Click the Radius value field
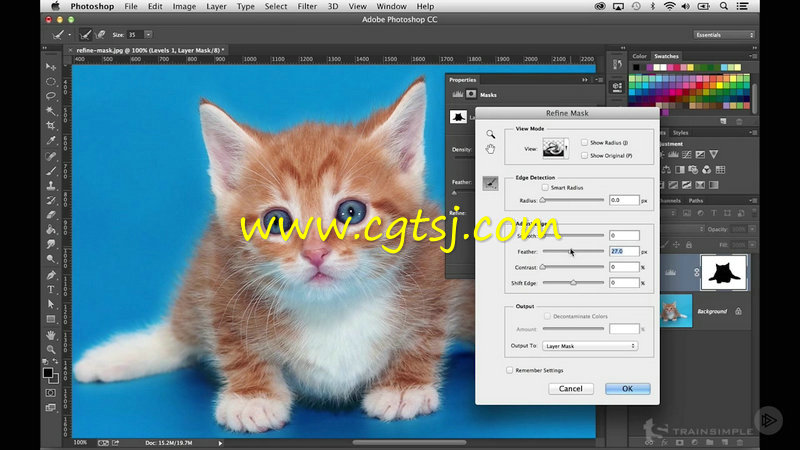This screenshot has width=800, height=450. point(624,200)
